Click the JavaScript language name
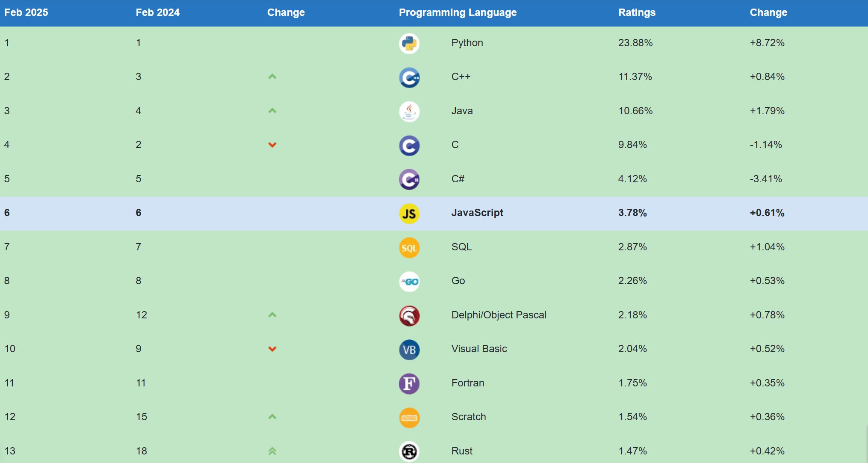Screen dimensions: 868x463 click(x=477, y=213)
